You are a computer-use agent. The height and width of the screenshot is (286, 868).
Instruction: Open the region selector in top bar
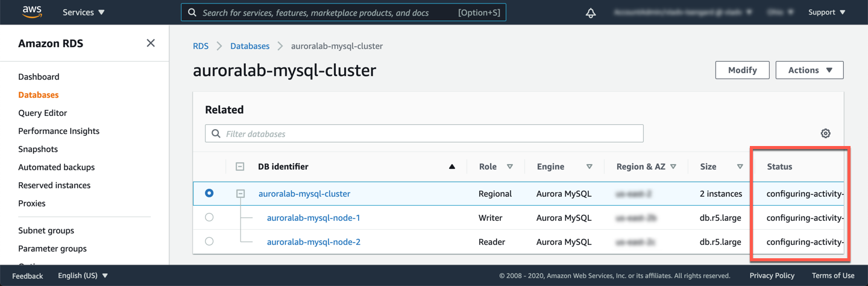[x=781, y=12]
